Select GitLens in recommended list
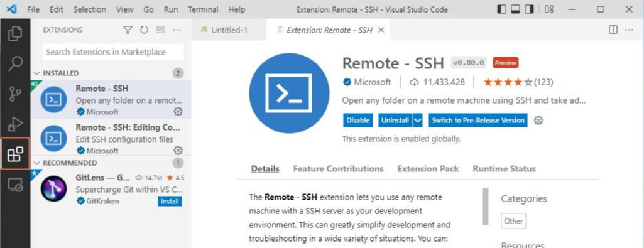 click(111, 189)
